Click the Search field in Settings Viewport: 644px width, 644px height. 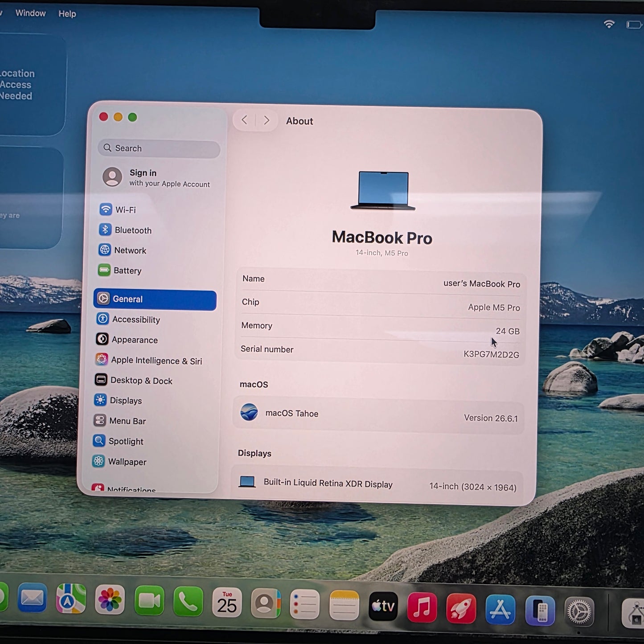click(x=159, y=148)
